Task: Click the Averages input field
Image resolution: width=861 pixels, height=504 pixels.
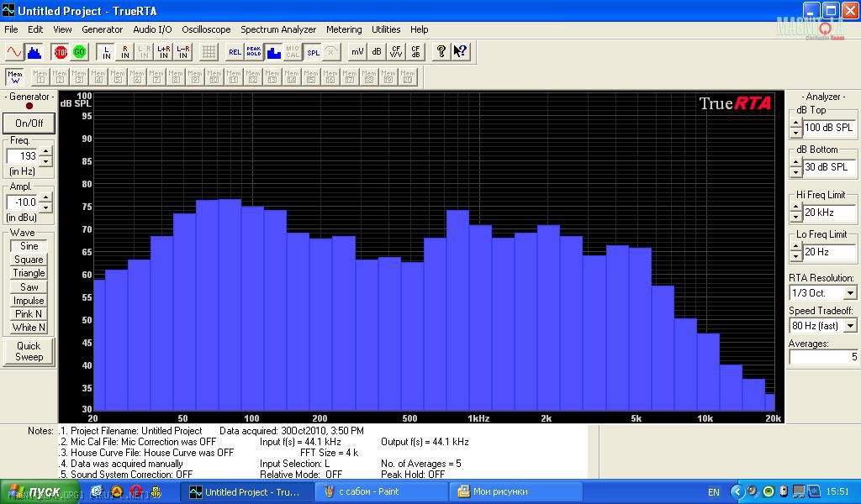Action: coord(823,357)
